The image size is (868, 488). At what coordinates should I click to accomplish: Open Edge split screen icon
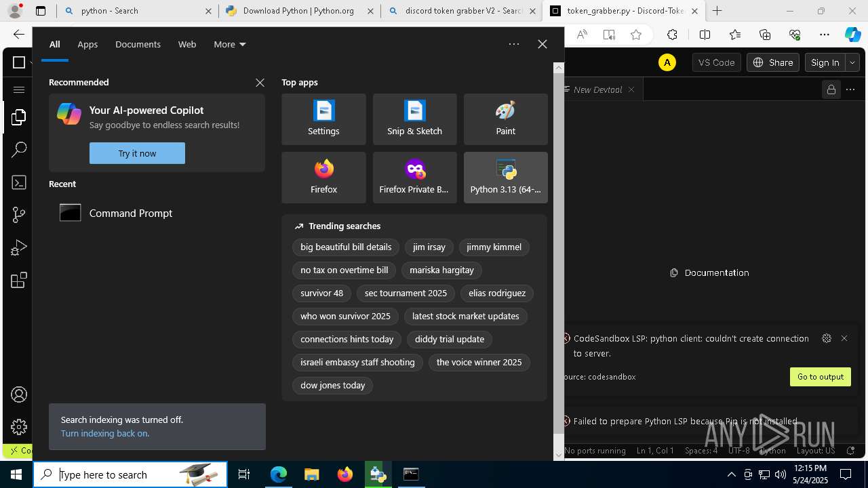point(705,35)
